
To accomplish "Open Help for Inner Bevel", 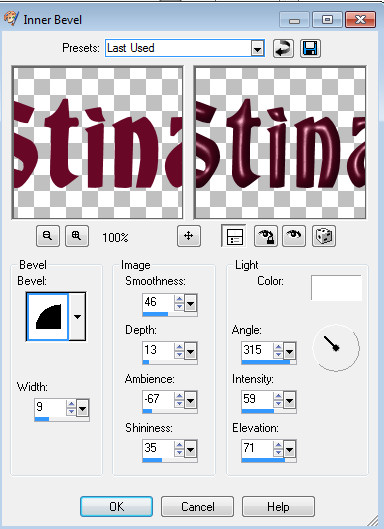I will 278,506.
